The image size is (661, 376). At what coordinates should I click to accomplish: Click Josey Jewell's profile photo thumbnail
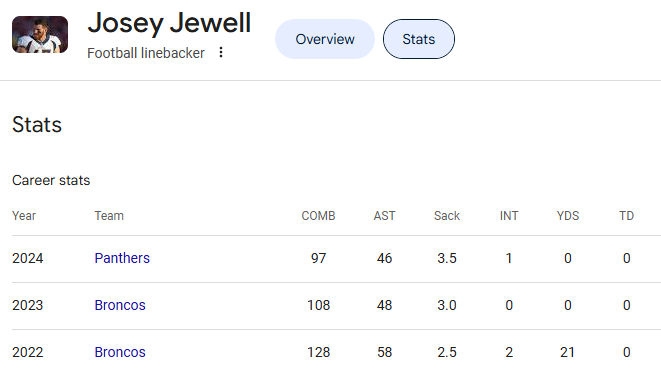(40, 35)
